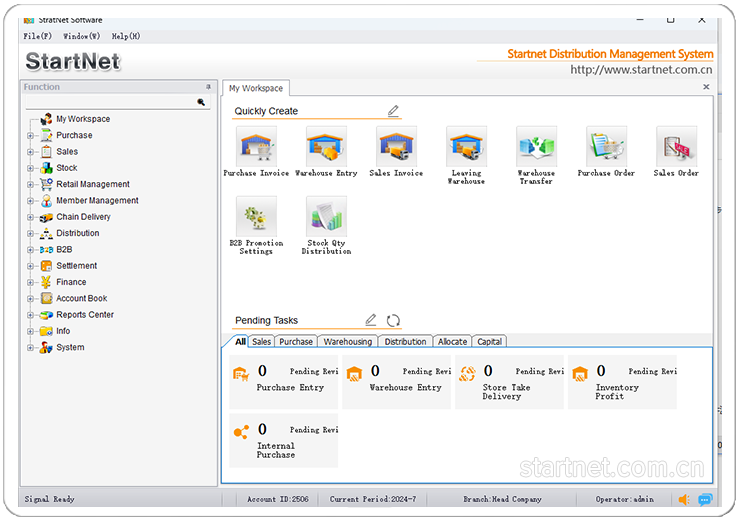
Task: Select Reports Center tree node
Action: click(x=85, y=315)
